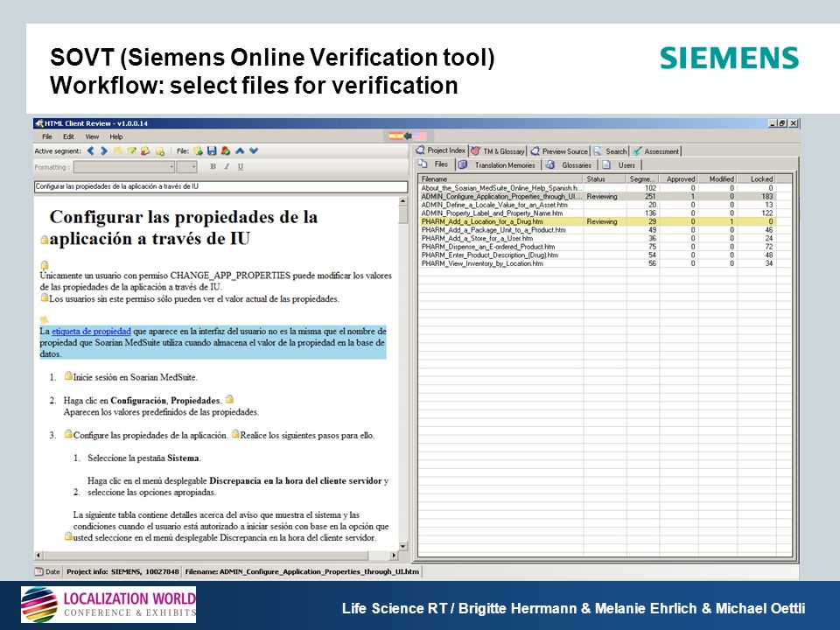Click the horizontal scrollbar right arrow
840x630 pixels.
coord(394,556)
